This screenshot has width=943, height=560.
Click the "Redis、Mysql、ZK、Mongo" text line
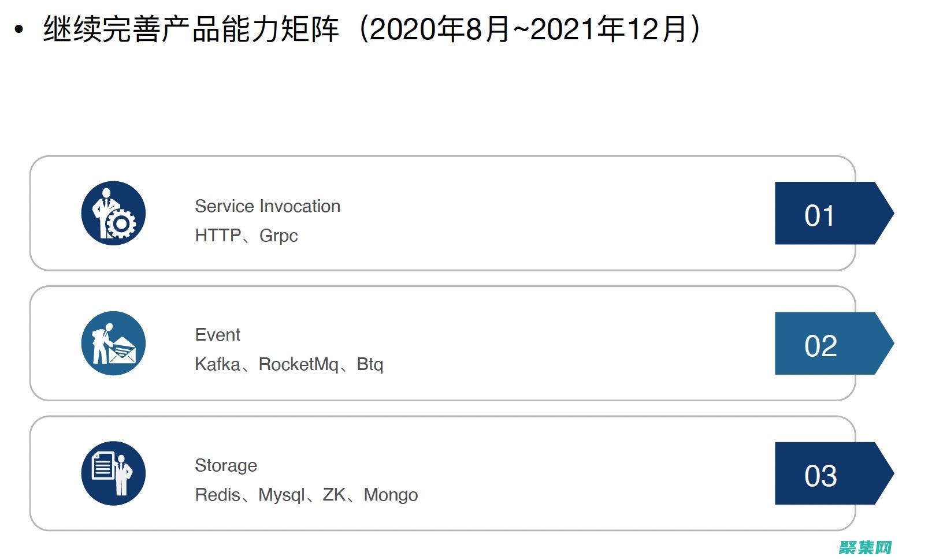pos(306,495)
